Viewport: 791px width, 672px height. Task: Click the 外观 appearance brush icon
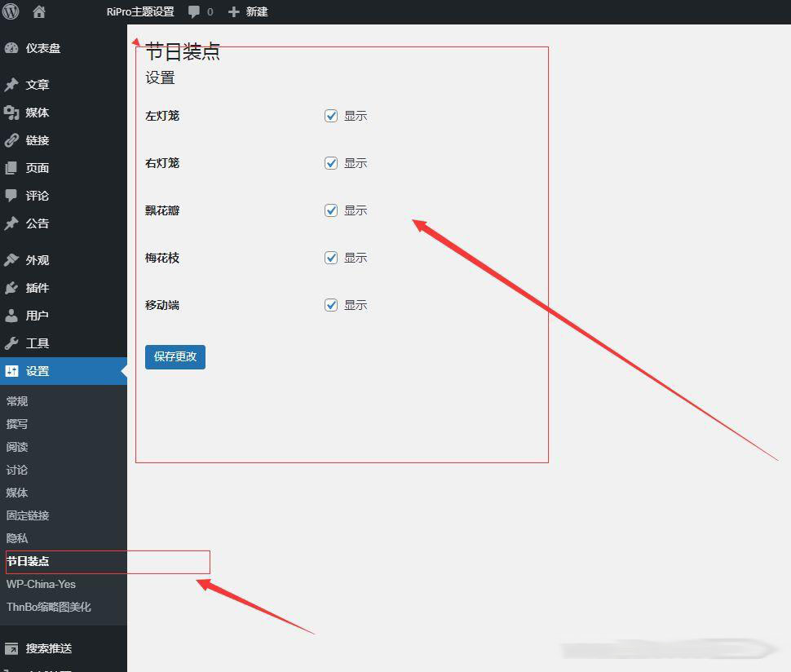pyautogui.click(x=11, y=260)
